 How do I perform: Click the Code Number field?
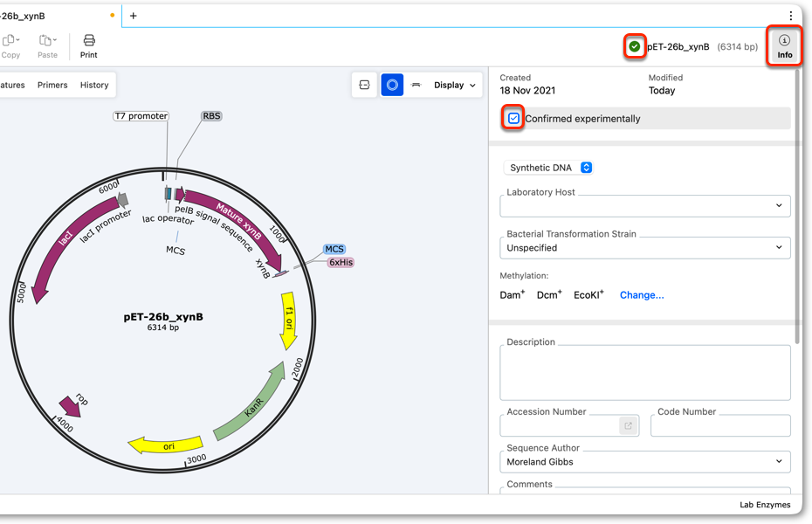[x=720, y=425]
